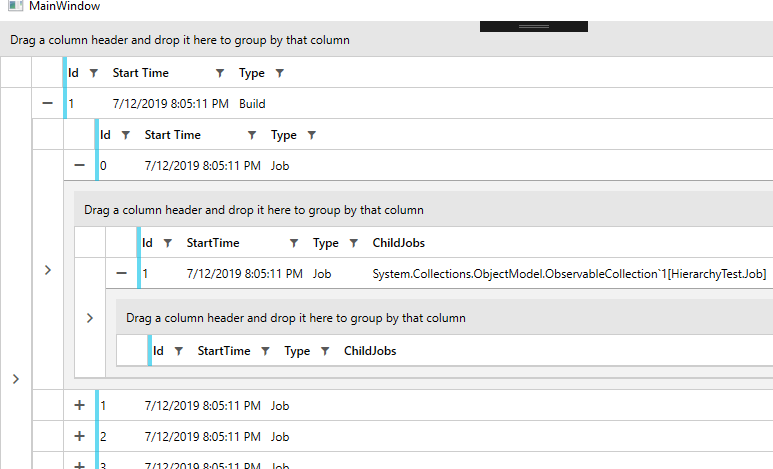Collapse the Job row with Id 0
The image size is (773, 469).
click(x=80, y=165)
